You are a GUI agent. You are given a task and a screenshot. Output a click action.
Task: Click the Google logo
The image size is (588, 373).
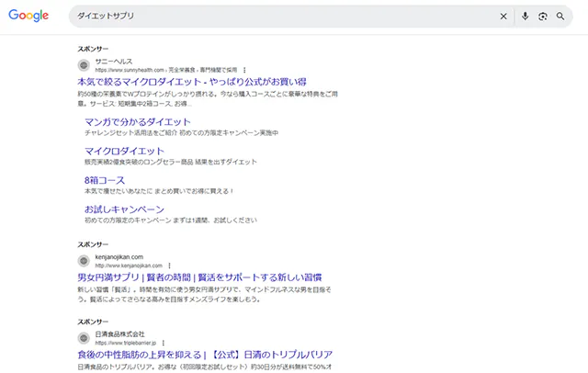click(x=28, y=16)
